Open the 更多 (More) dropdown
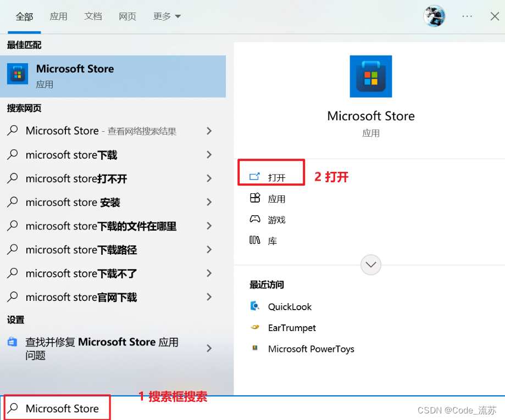This screenshot has height=420, width=505. 167,16
